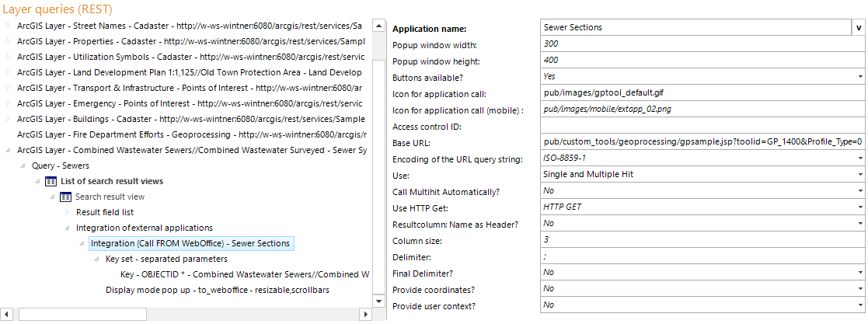
Task: Expand the Result field list node
Action: [x=67, y=212]
